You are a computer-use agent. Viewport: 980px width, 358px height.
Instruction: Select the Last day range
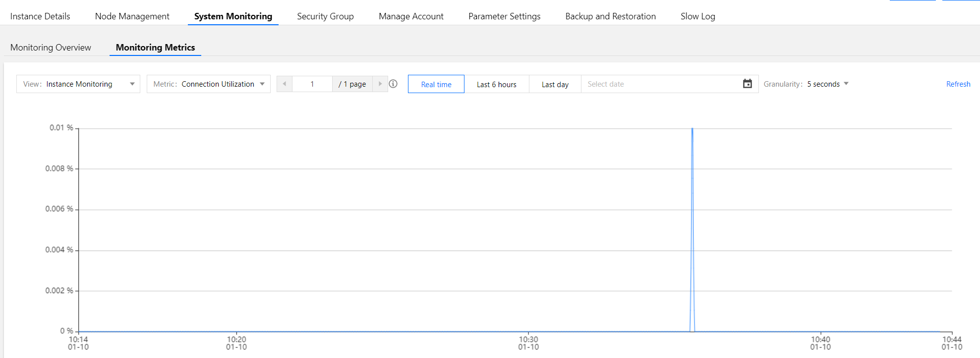555,84
